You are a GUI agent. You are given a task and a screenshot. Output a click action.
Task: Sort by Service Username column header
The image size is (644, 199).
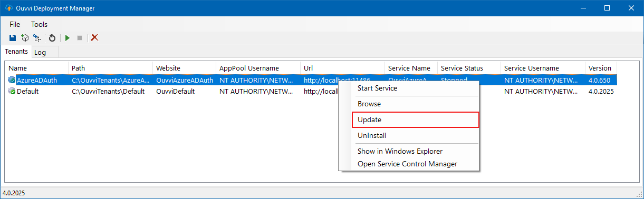coord(543,68)
